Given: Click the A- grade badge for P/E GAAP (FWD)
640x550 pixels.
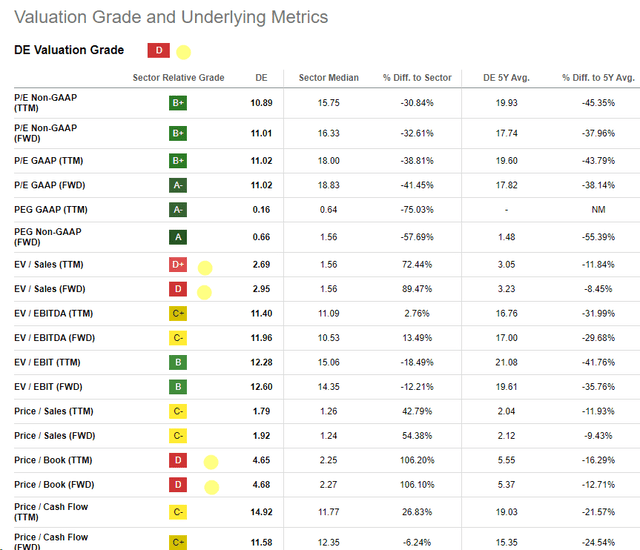Looking at the screenshot, I should [x=178, y=185].
